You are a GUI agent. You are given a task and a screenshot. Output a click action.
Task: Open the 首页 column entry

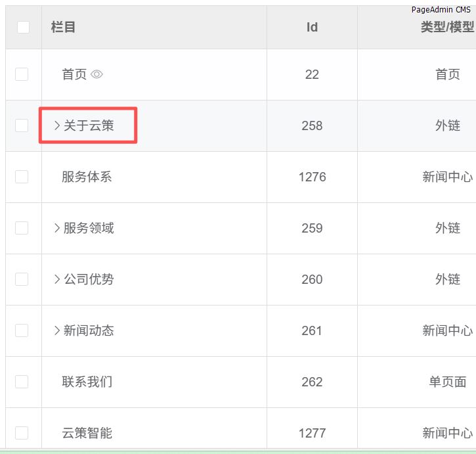(74, 74)
